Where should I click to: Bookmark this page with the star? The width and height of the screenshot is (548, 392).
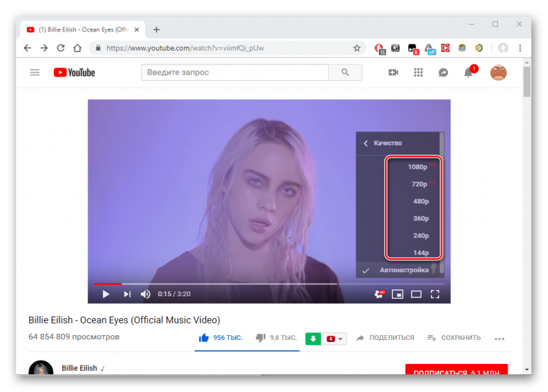pyautogui.click(x=356, y=48)
